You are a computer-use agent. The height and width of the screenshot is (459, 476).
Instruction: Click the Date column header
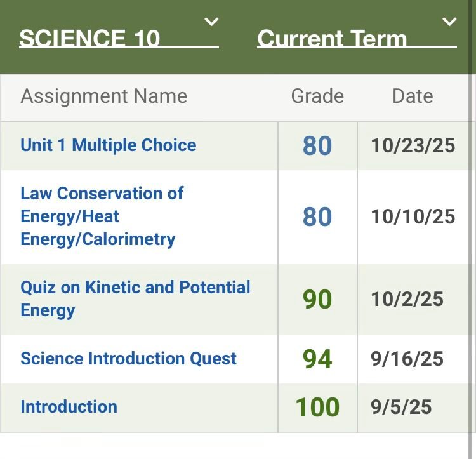point(413,96)
